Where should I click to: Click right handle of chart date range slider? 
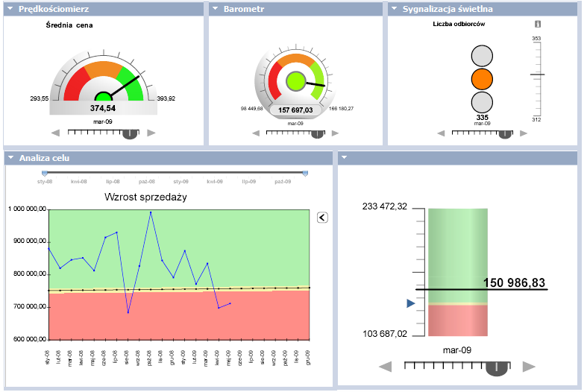305,173
